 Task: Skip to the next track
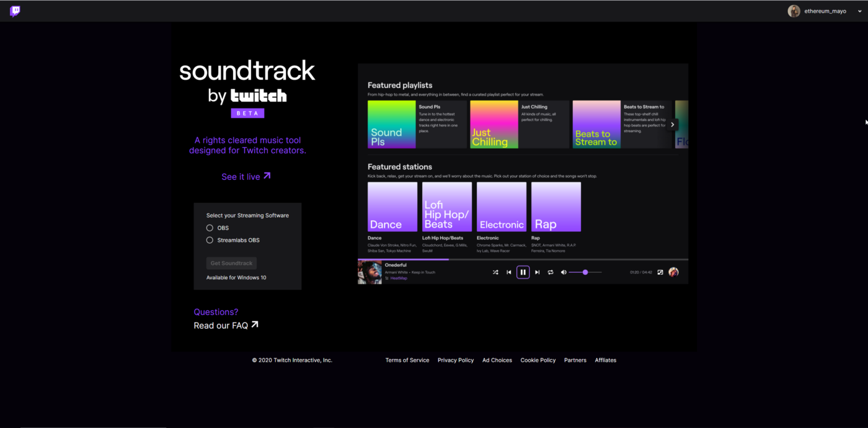(x=537, y=272)
